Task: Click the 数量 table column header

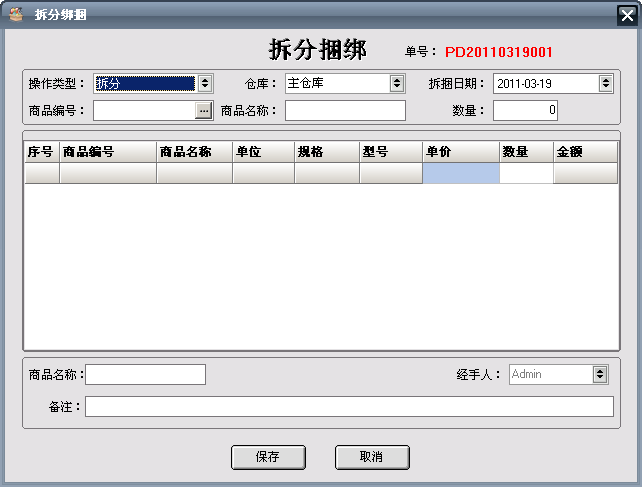Action: pos(527,152)
